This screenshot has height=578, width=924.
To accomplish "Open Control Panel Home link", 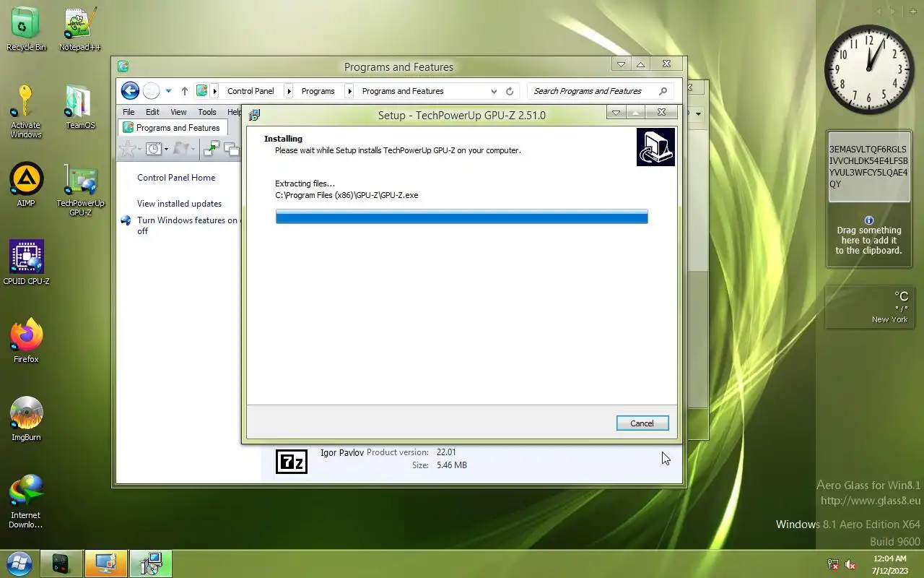I will click(176, 177).
